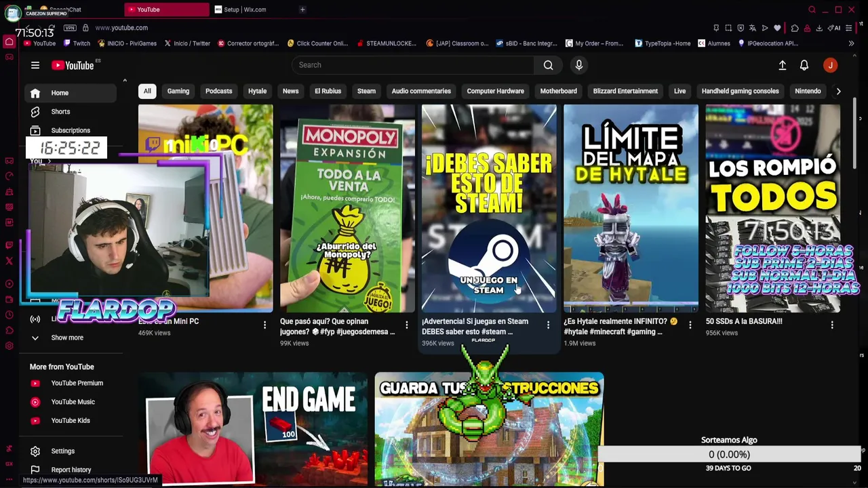Open options menu for Mini PC short

[265, 325]
